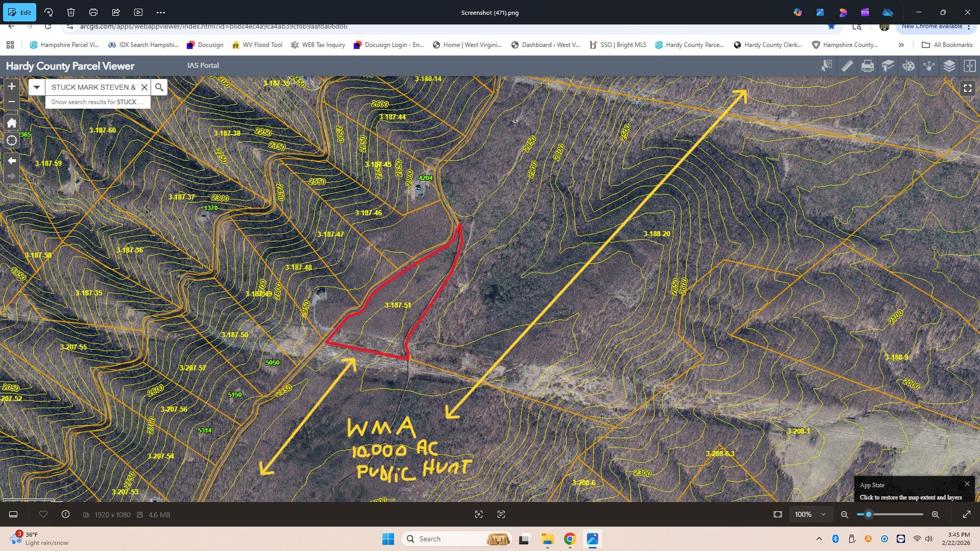Open the Share widget icon
This screenshot has height=551, width=980.
(928, 66)
